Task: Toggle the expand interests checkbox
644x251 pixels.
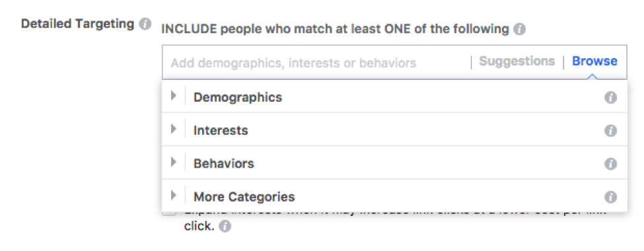Action: (170, 213)
